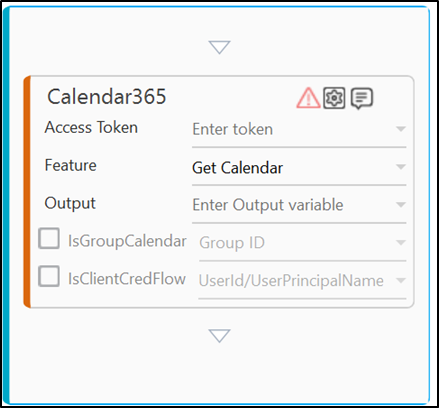This screenshot has width=439, height=408.
Task: Open the UserId/UserPrincipalName dropdown arrow
Action: [401, 280]
